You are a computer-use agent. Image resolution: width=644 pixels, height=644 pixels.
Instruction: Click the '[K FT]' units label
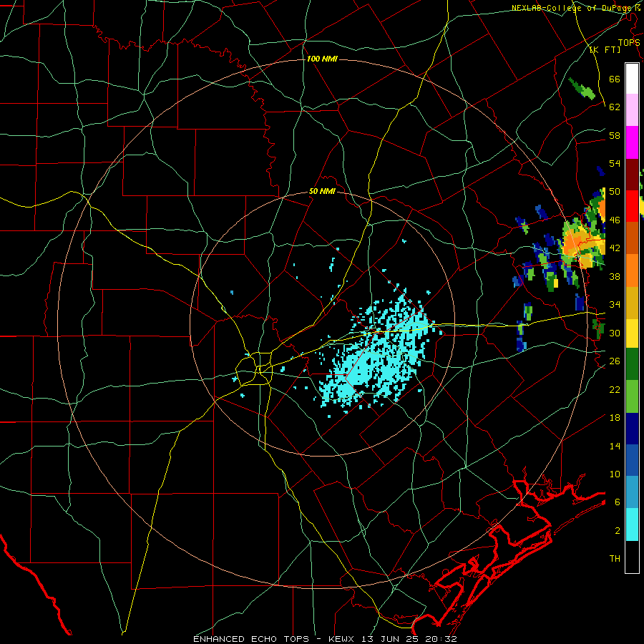coord(605,49)
